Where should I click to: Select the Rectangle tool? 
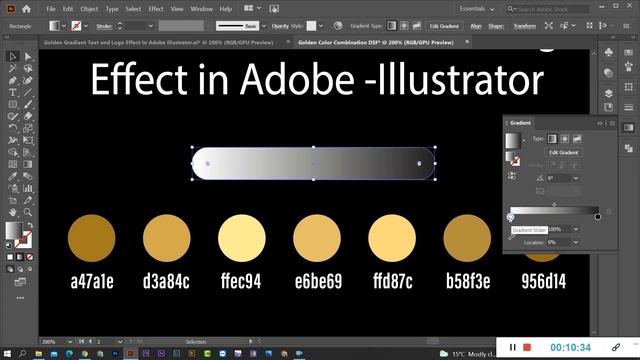click(13, 104)
